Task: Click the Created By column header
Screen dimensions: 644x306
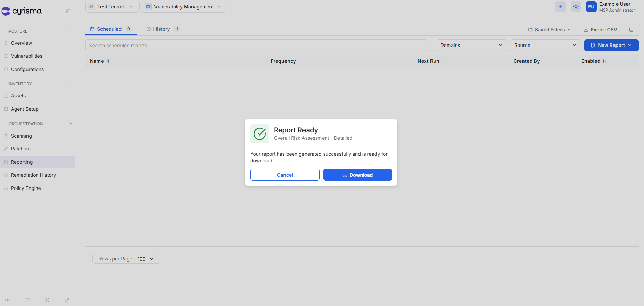Action: coord(527,61)
